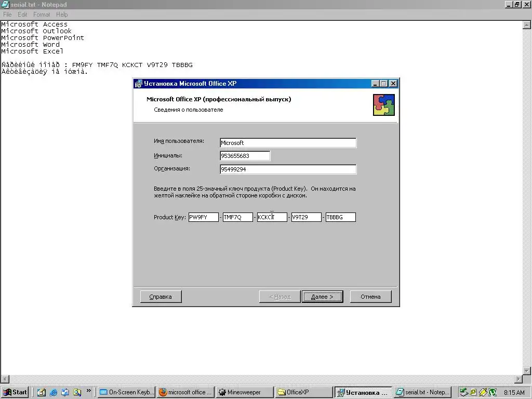Screen dimensions: 532x399
Task: Minimize the Office XP installer window
Action: [x=375, y=84]
